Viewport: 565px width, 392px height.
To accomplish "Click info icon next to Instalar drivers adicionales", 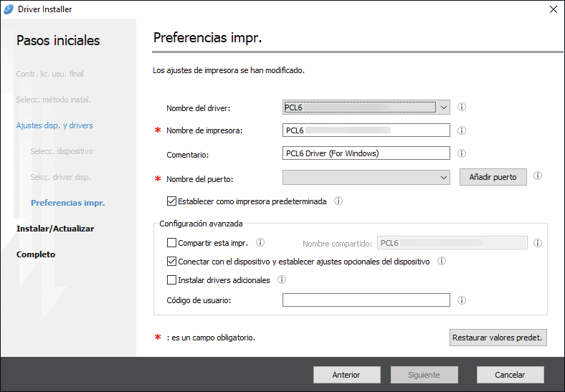I will tap(282, 280).
